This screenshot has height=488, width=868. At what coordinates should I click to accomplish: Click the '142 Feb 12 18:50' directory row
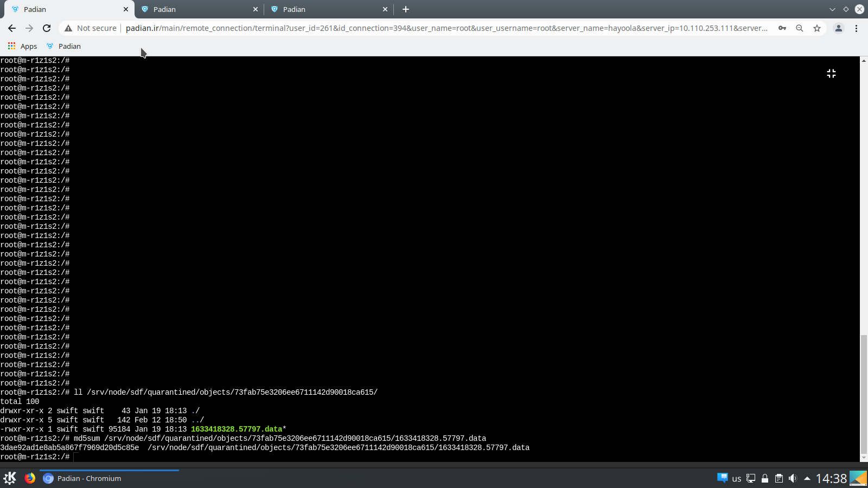click(102, 420)
